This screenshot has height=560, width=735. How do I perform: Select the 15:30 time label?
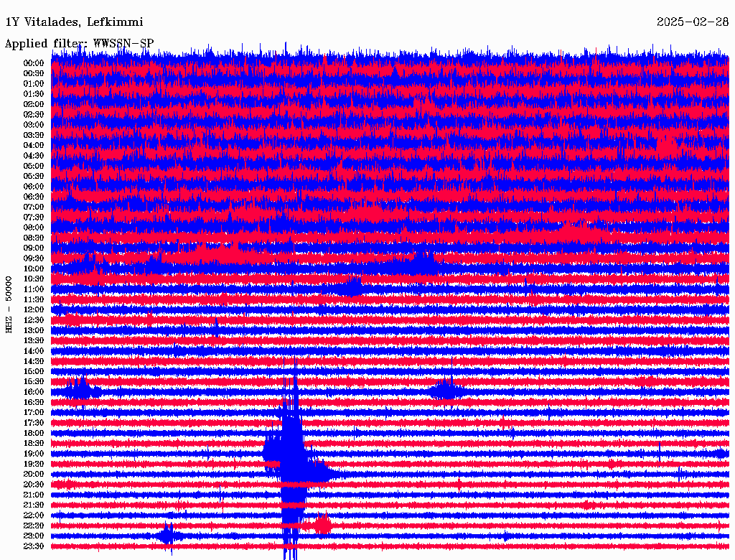[34, 382]
